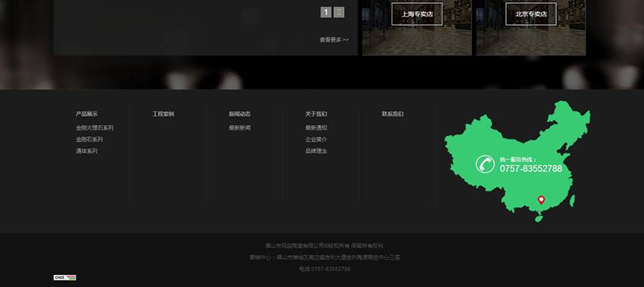
Task: Click the 查看更多 >> link
Action: tap(334, 40)
